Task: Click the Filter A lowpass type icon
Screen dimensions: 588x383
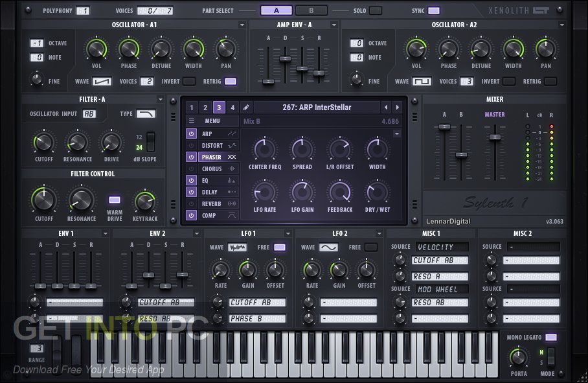Action: 146,113
